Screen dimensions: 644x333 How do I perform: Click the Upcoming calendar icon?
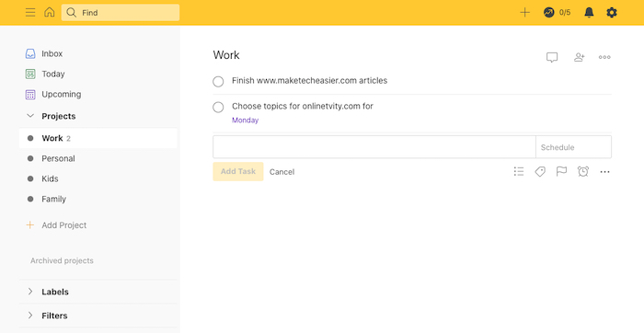point(30,95)
